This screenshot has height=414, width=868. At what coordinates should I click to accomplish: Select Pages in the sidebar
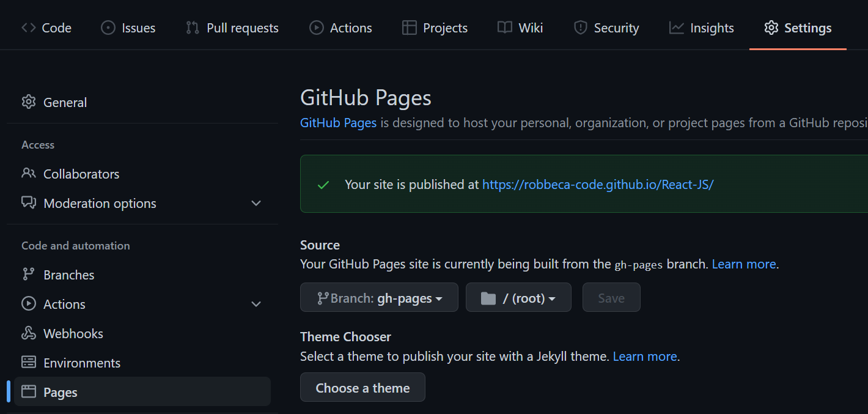(142, 391)
